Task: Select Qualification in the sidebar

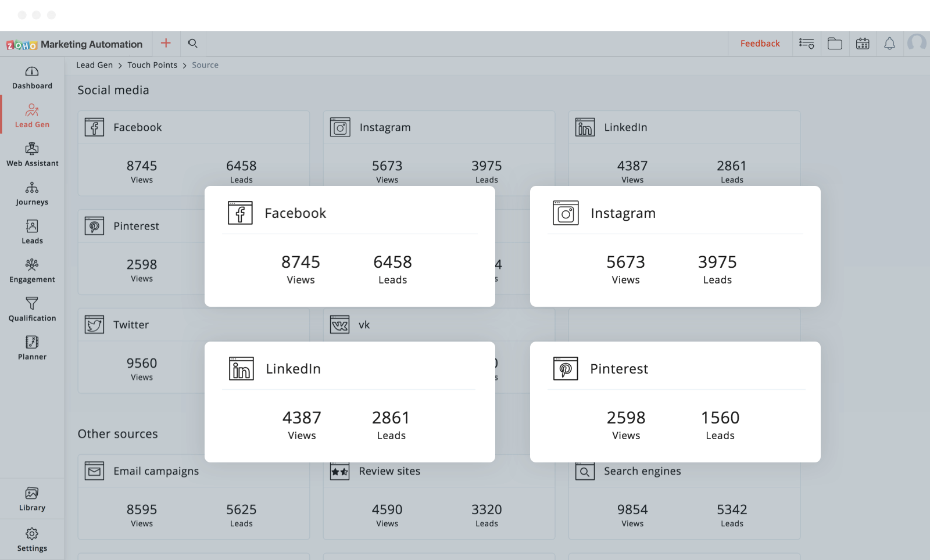Action: pyautogui.click(x=32, y=310)
